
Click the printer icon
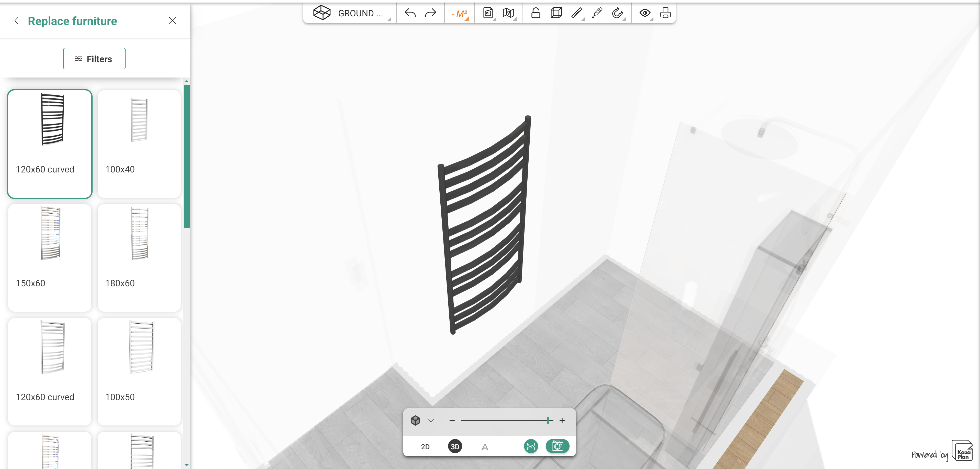click(665, 13)
